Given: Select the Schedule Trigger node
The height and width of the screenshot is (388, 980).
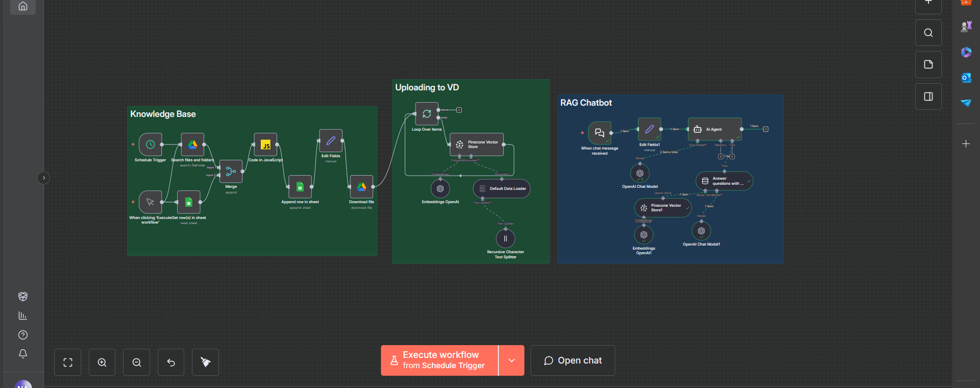Looking at the screenshot, I should pos(151,144).
